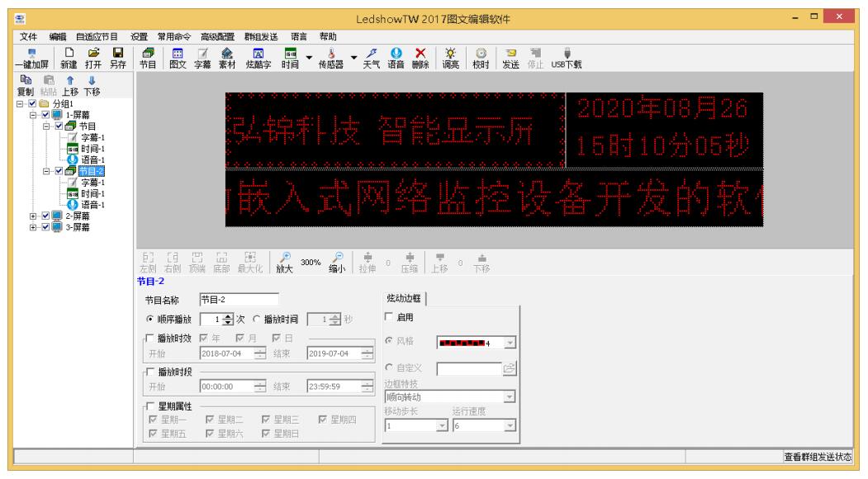Expand the 2-屏幕 tree node
This screenshot has width=868, height=479.
(33, 216)
